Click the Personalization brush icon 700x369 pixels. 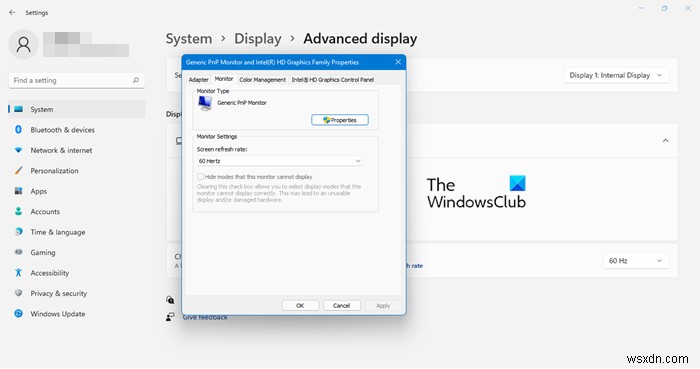tap(18, 170)
